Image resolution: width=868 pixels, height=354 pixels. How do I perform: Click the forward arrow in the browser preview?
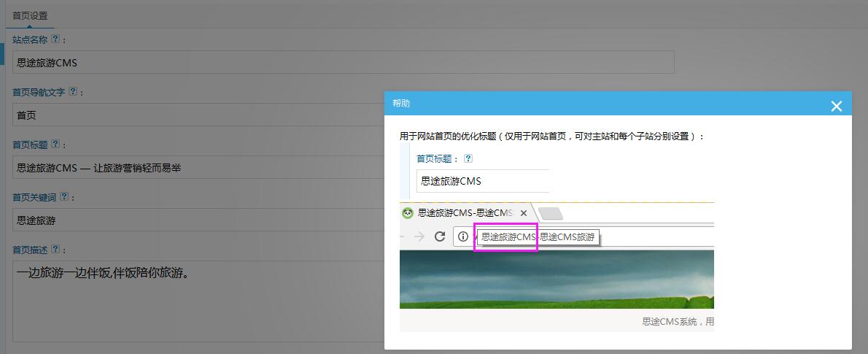[419, 236]
